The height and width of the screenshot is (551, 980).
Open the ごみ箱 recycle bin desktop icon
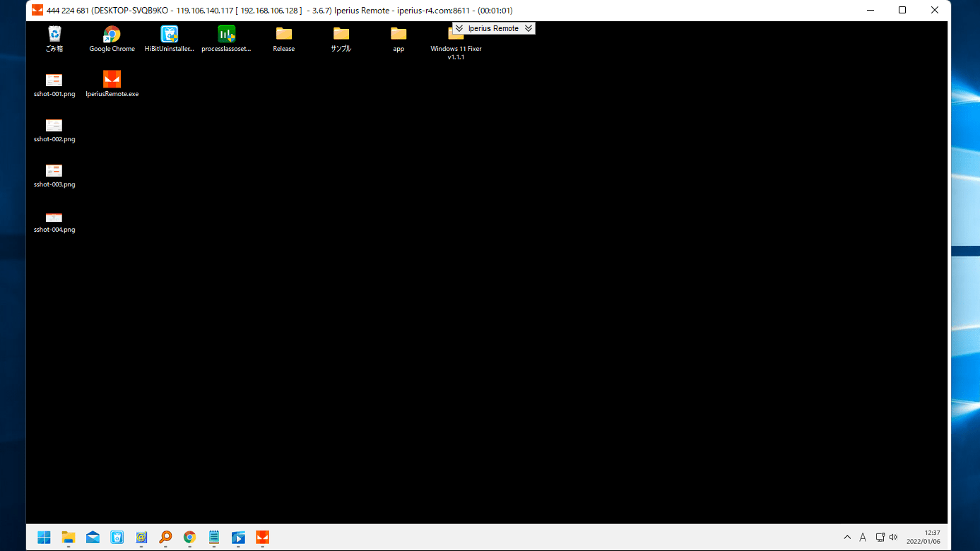(x=54, y=39)
